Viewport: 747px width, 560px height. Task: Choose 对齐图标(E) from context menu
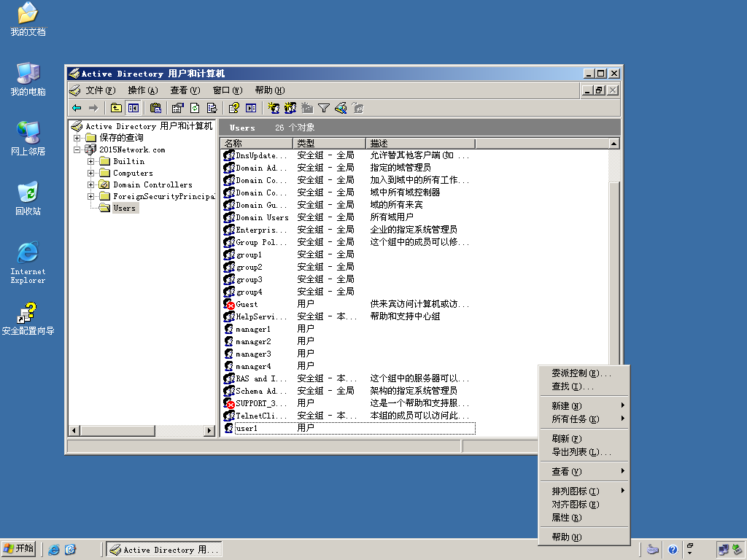pyautogui.click(x=584, y=505)
